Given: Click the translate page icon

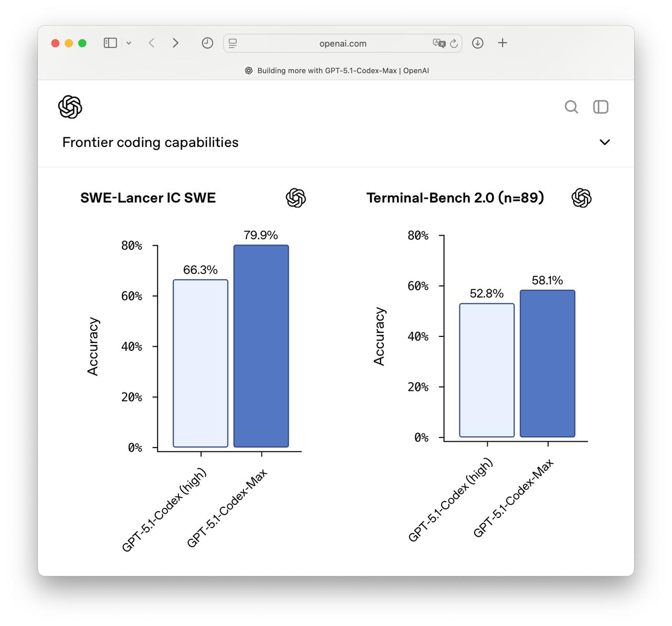Looking at the screenshot, I should 438,43.
